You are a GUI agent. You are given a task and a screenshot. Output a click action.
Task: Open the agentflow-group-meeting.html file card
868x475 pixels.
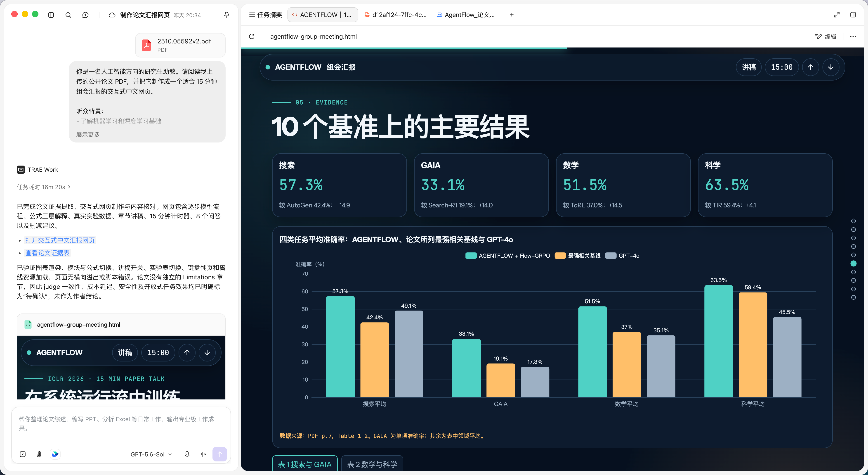(x=121, y=325)
